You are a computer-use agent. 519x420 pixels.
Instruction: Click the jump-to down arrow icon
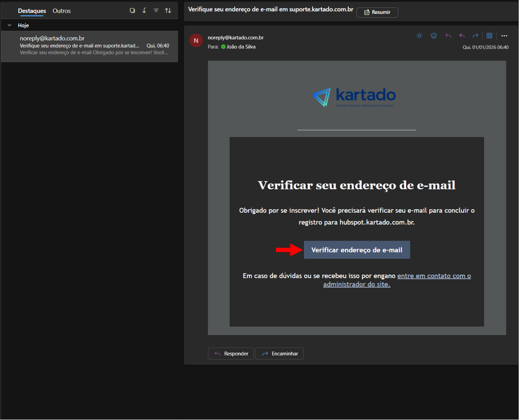pyautogui.click(x=144, y=11)
